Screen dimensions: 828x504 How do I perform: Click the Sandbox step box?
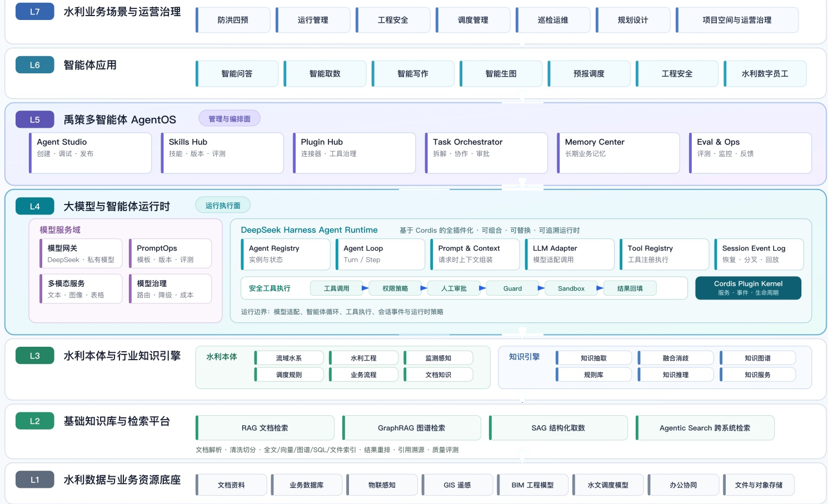(571, 288)
